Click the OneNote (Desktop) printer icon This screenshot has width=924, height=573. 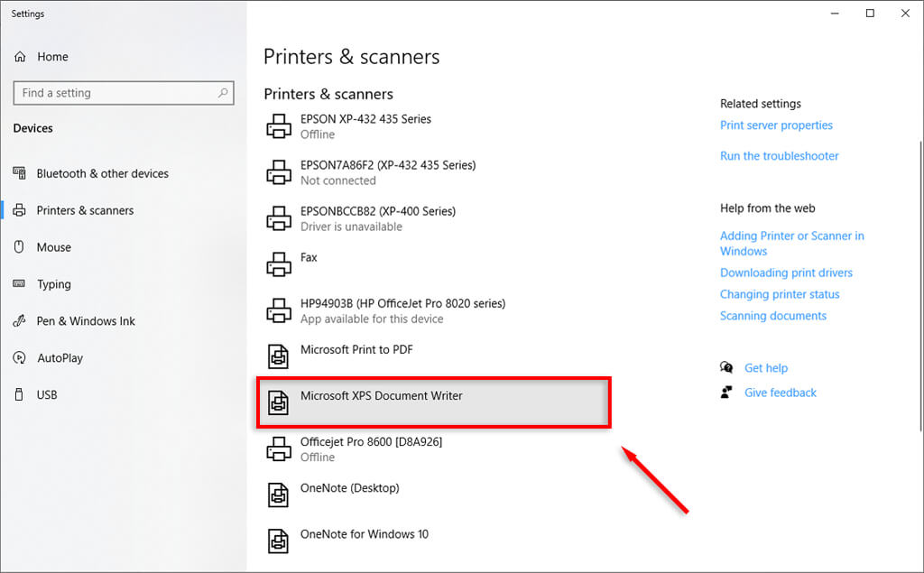[x=279, y=494]
